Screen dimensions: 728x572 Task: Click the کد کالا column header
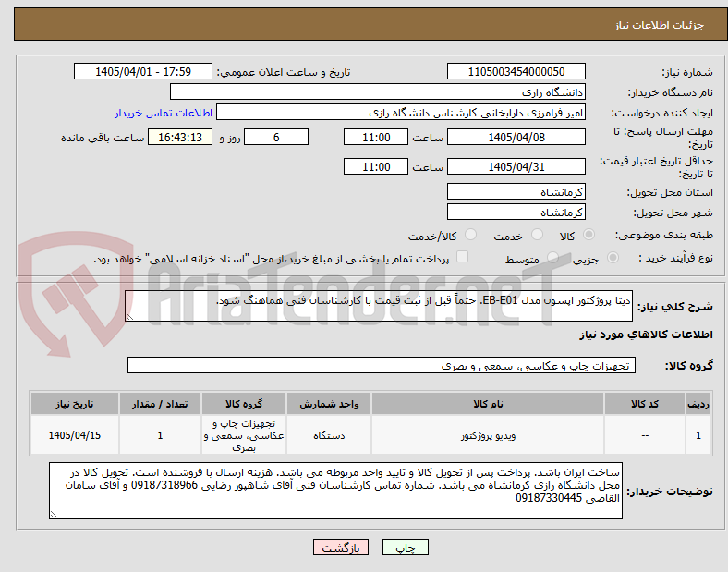coord(645,404)
